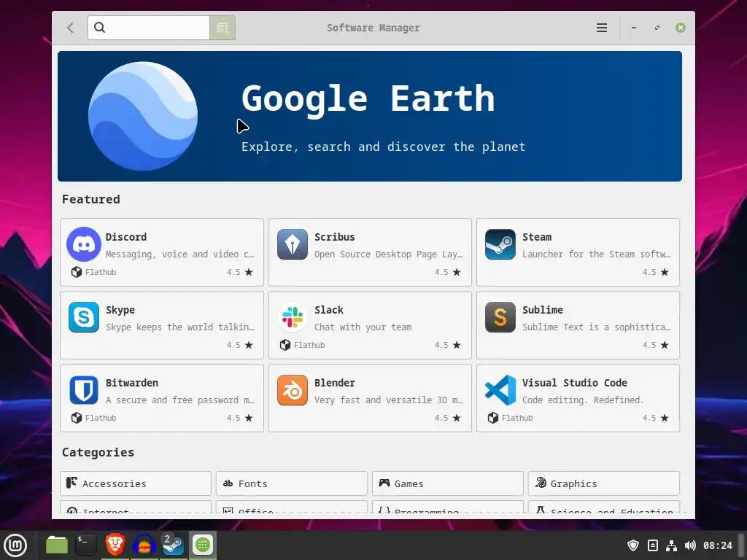
Task: Open the Sublime title text
Action: click(x=543, y=310)
